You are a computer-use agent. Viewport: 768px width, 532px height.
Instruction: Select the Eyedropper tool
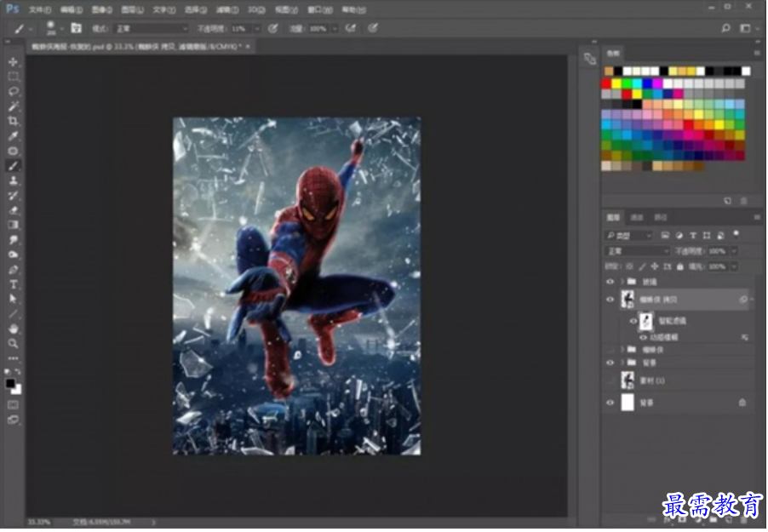[14, 135]
